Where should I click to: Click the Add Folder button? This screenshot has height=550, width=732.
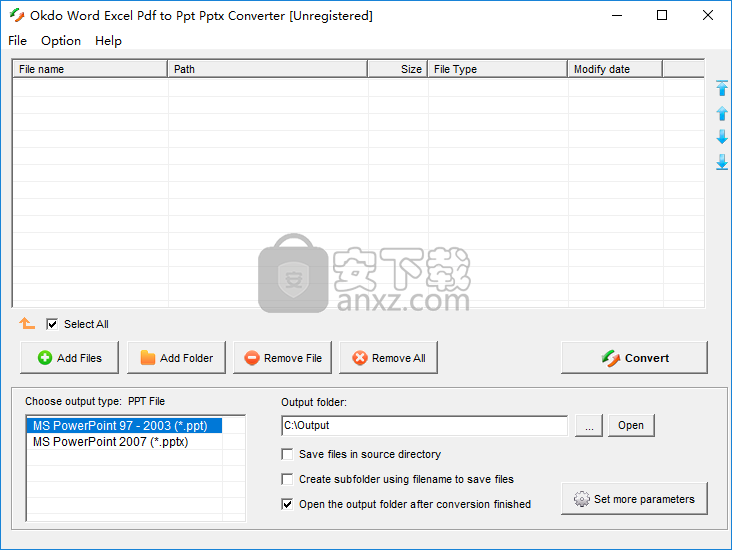(176, 358)
